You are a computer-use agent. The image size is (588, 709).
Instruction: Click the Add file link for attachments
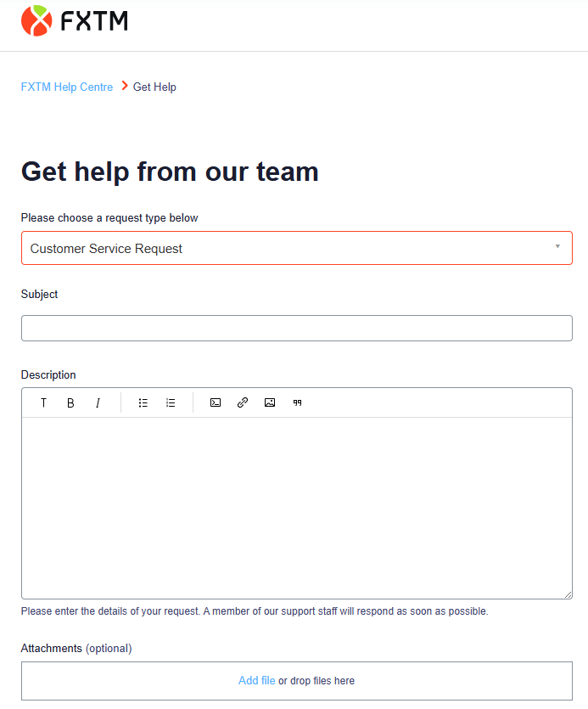click(x=257, y=680)
